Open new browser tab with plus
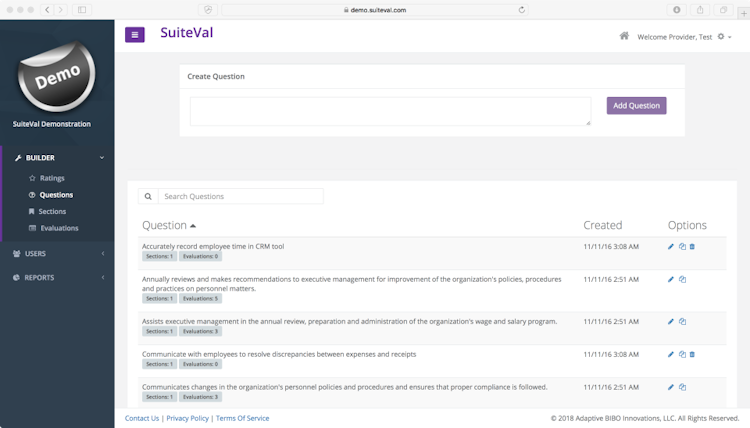The height and width of the screenshot is (428, 750). point(744,13)
